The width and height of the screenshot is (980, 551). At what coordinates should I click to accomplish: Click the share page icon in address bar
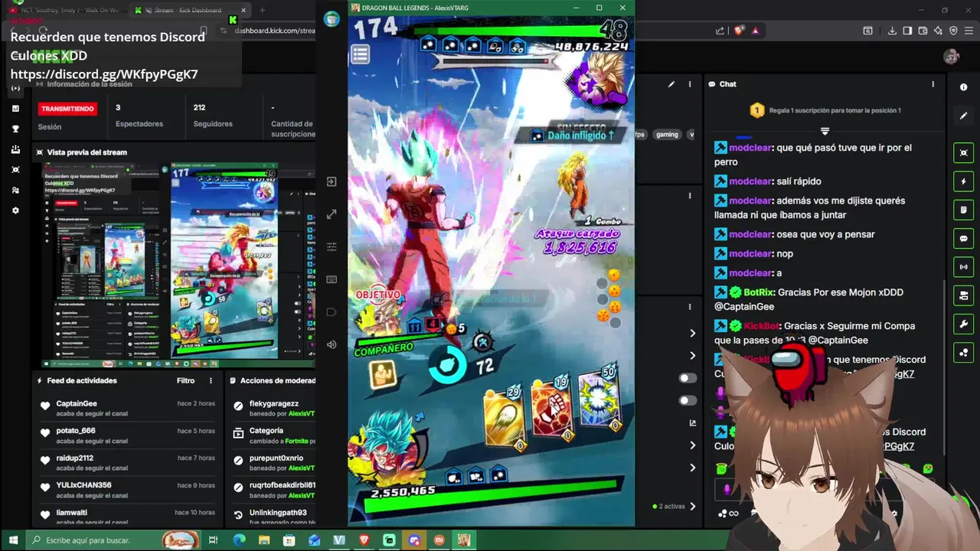[x=720, y=31]
